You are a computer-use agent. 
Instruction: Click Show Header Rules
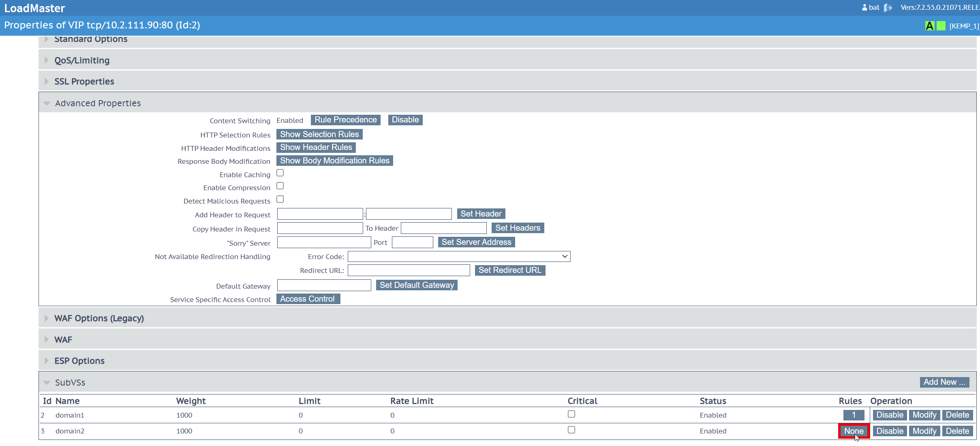coord(316,147)
